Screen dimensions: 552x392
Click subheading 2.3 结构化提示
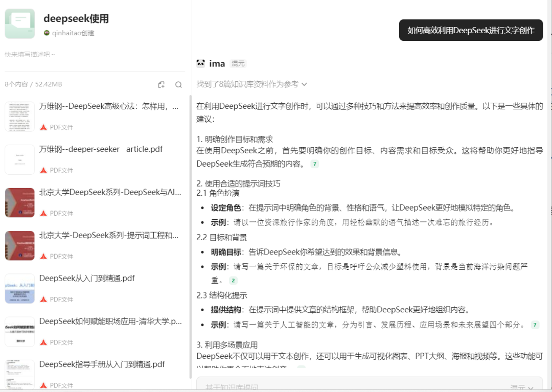[x=222, y=295]
